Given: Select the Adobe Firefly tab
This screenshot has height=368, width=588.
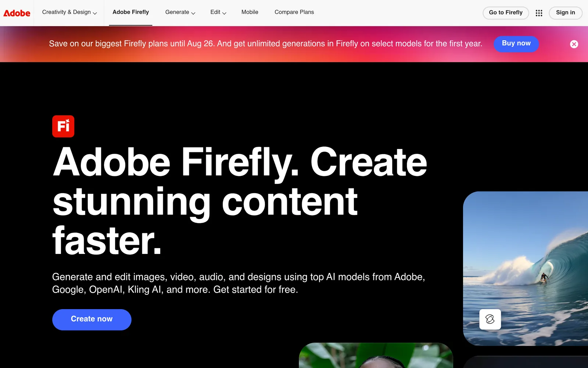Looking at the screenshot, I should tap(131, 12).
